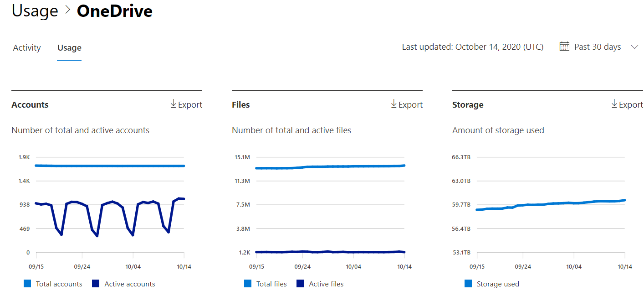
Task: Open the calendar icon next to Past 30 days
Action: [564, 46]
